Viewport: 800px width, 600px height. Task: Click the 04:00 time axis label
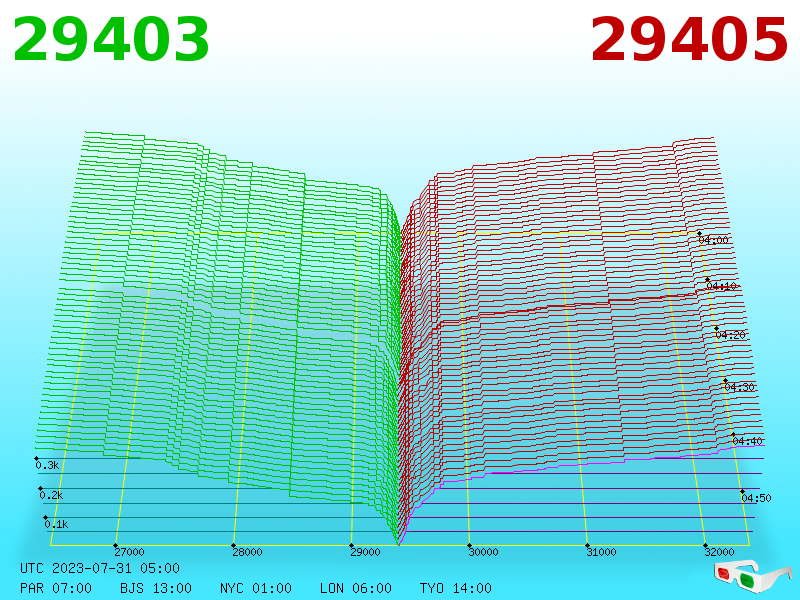click(x=713, y=240)
